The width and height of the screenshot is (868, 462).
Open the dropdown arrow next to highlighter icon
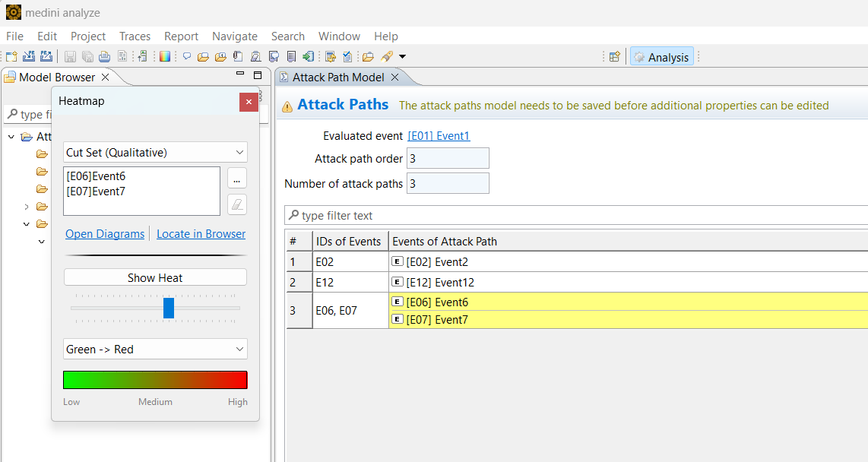(x=402, y=56)
